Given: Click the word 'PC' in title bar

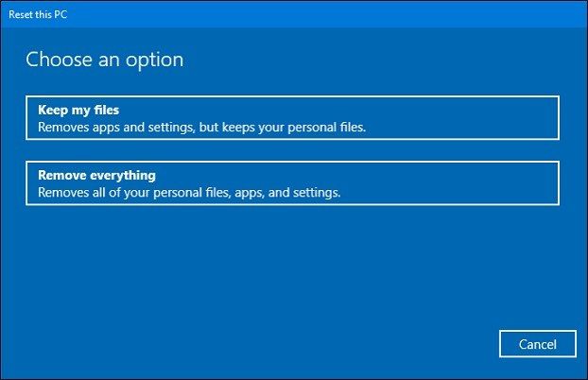Looking at the screenshot, I should (x=61, y=14).
